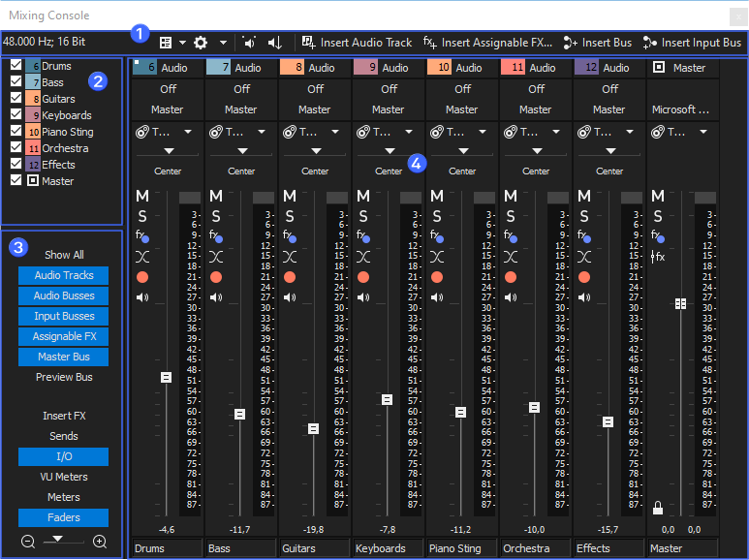
Task: Mute the Drums channel
Action: point(141,197)
